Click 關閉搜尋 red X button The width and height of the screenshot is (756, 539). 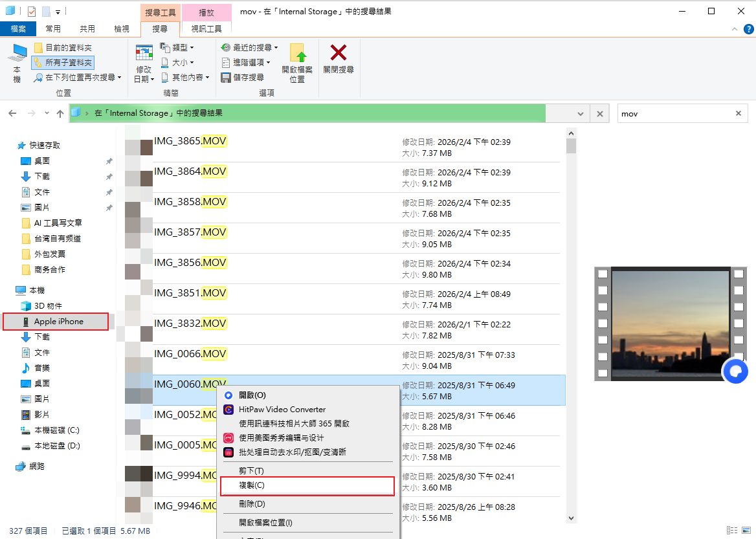click(x=339, y=59)
